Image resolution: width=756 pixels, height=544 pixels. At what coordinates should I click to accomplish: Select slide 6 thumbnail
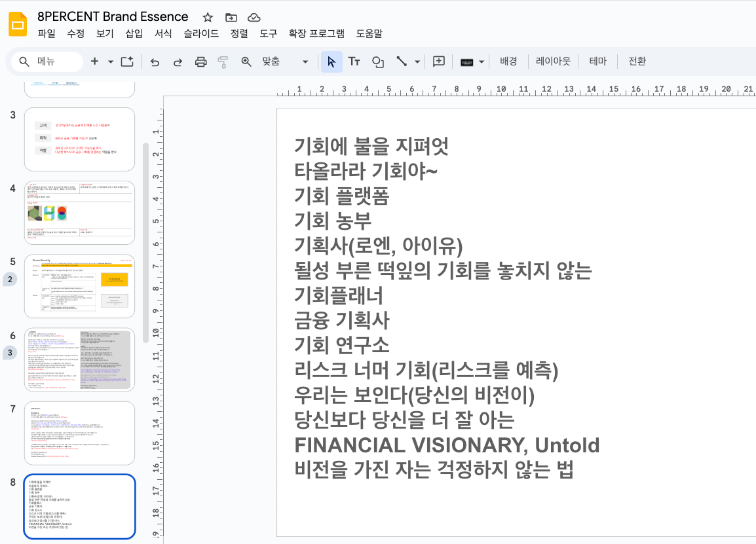(x=79, y=359)
